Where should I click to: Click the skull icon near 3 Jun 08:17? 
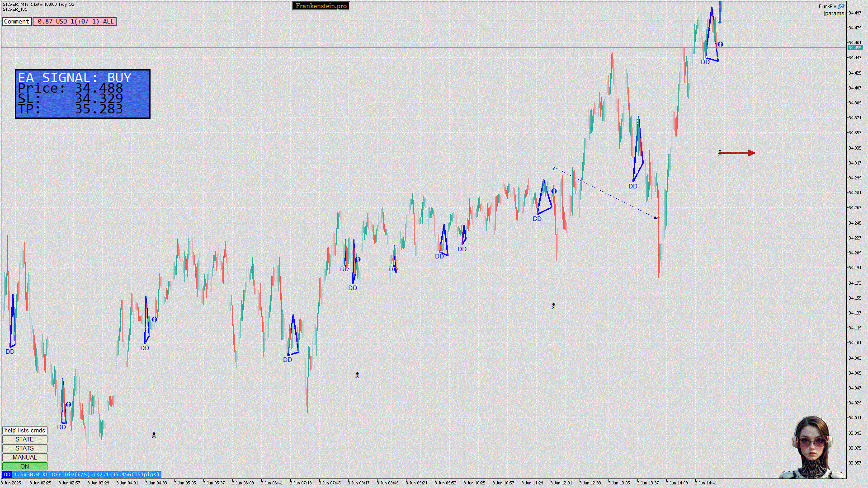[x=357, y=375]
